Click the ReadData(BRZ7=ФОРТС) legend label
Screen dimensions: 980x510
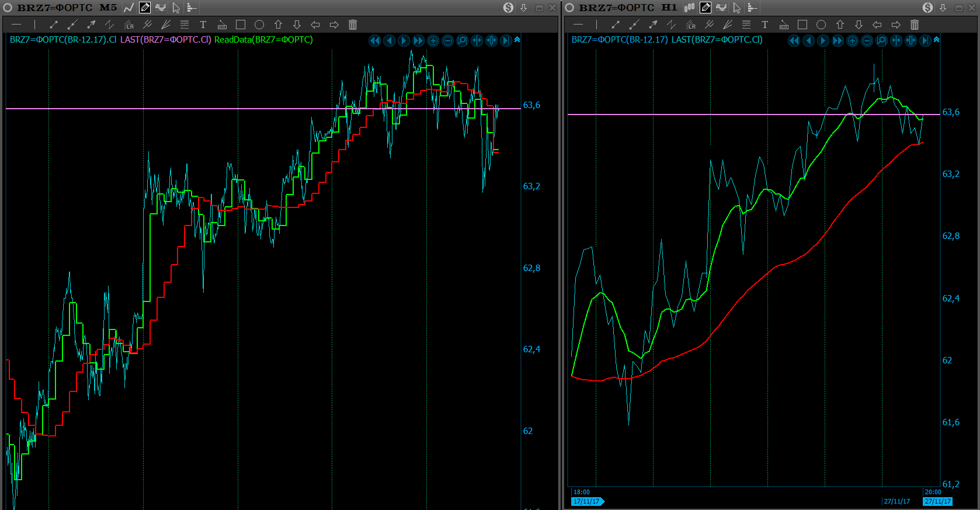tap(263, 40)
